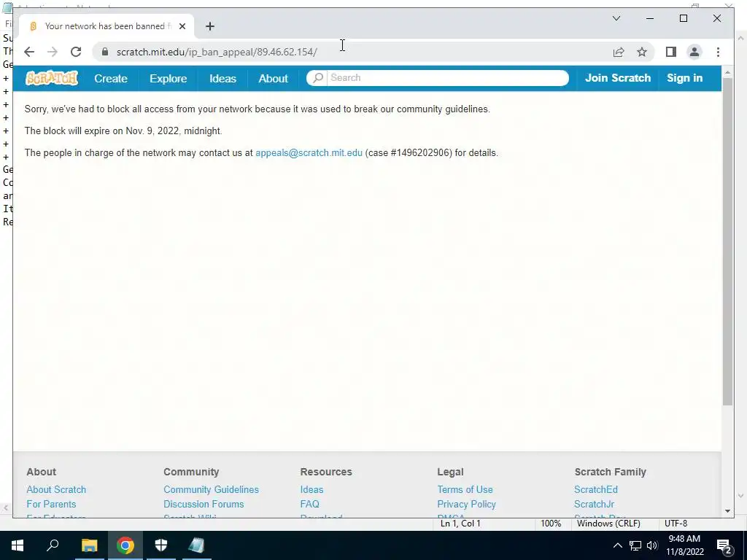Click '100%' zoom in Notepad status bar
The image size is (747, 560).
tap(551, 524)
